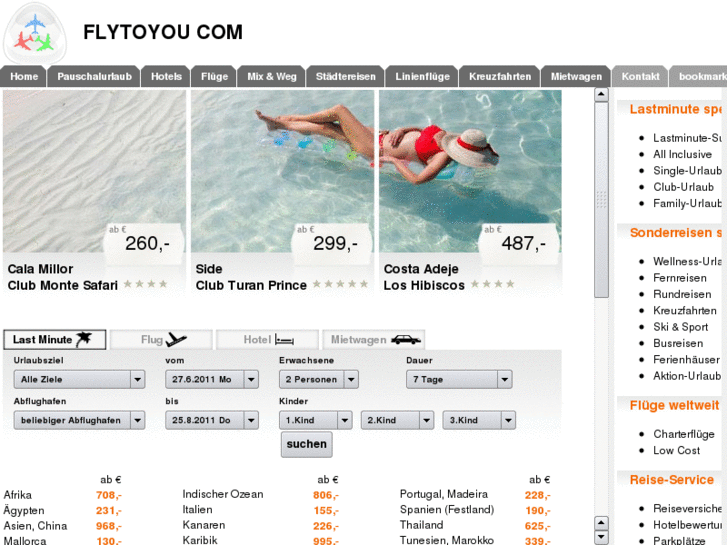This screenshot has width=727, height=545.
Task: Select the Asien, China destination
Action: (x=35, y=526)
